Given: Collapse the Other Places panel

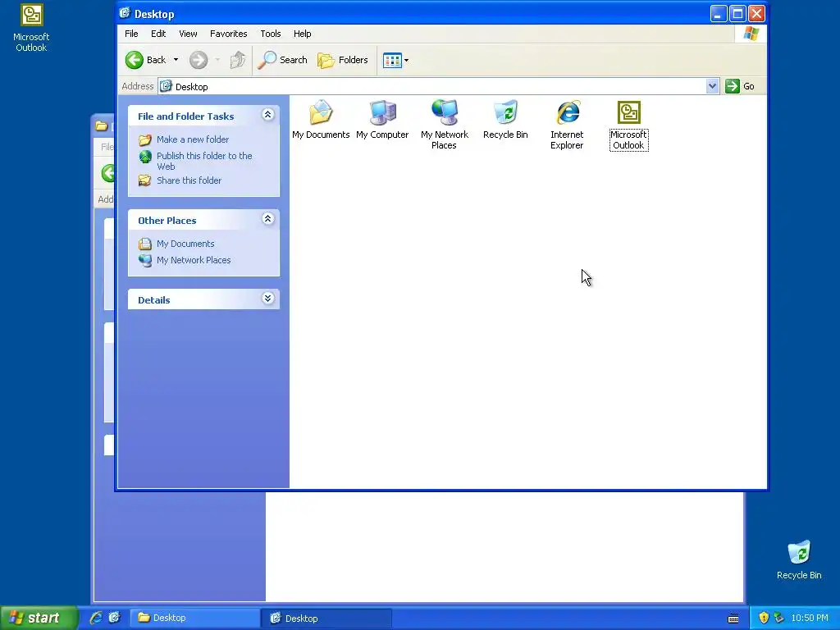Looking at the screenshot, I should point(268,218).
